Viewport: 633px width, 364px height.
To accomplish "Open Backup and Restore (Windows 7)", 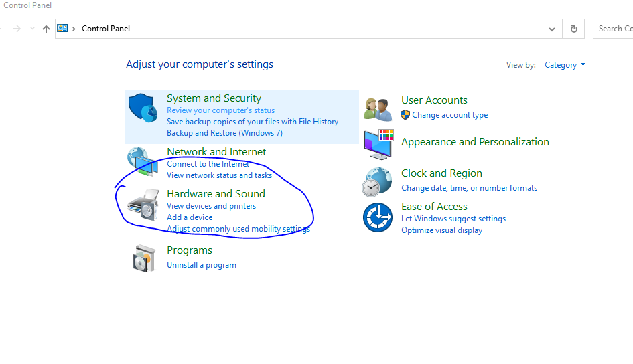I will 225,133.
